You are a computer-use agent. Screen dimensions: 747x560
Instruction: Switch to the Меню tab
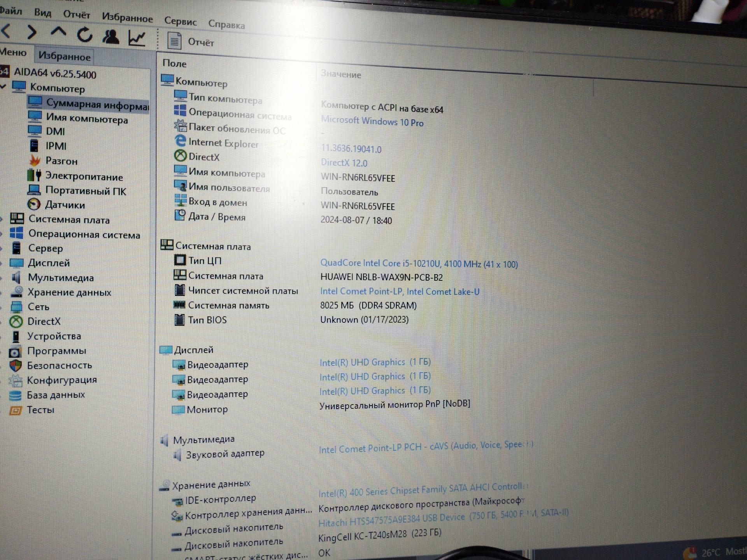pos(13,52)
